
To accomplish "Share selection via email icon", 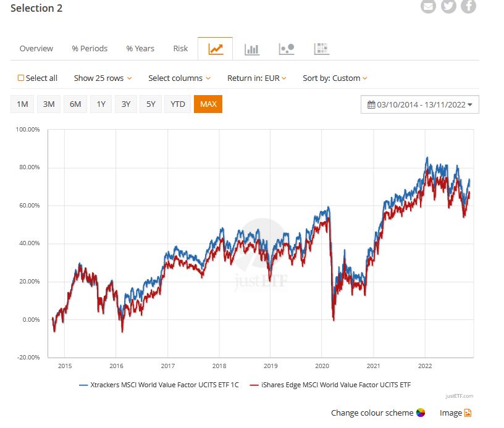I will point(428,6).
